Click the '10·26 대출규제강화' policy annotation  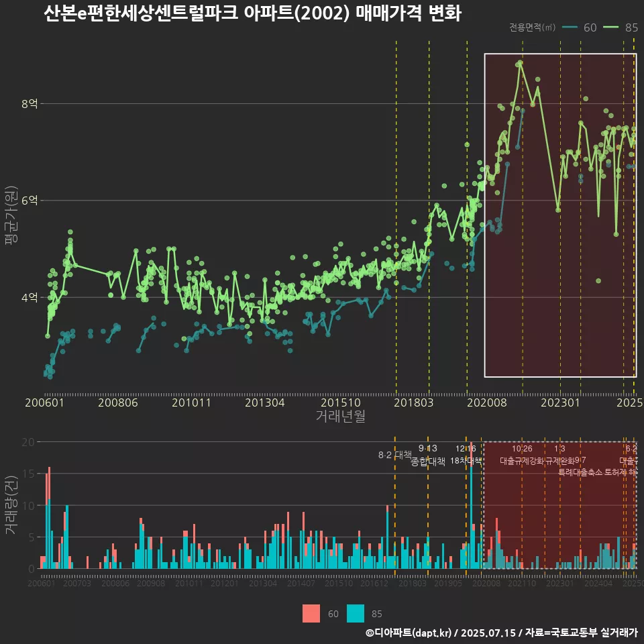[x=522, y=455]
